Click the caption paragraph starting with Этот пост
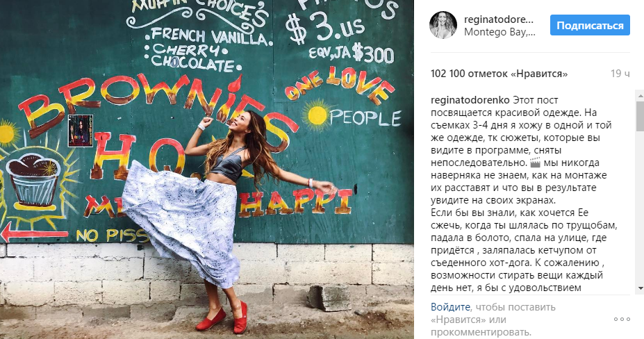Viewport: 644px width, 339px height. click(525, 194)
